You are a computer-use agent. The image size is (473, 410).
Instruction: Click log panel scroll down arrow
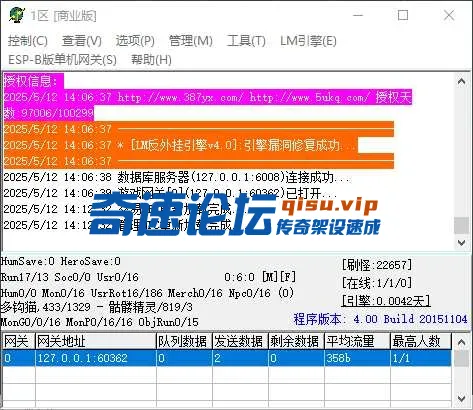tap(462, 242)
